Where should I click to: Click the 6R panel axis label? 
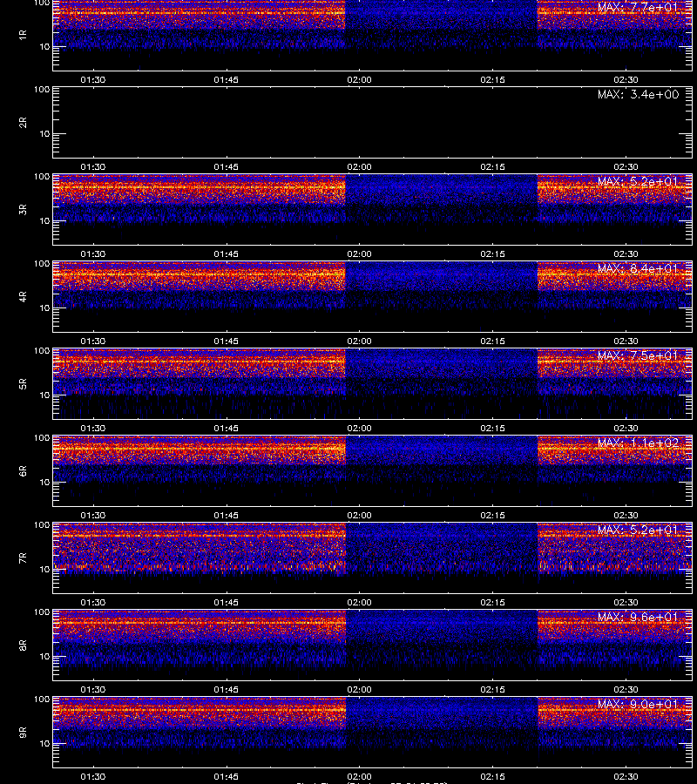23,471
